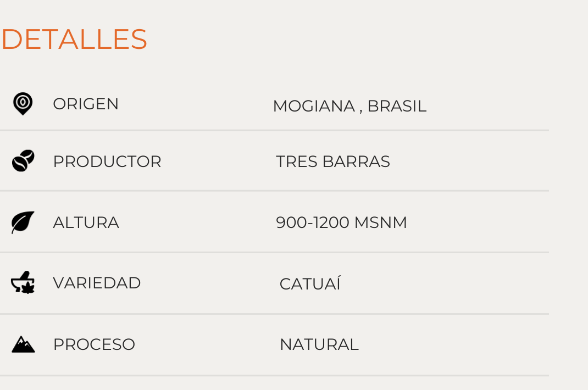Click the word BARRAS in producer row
588x390 pixels.
pos(356,161)
